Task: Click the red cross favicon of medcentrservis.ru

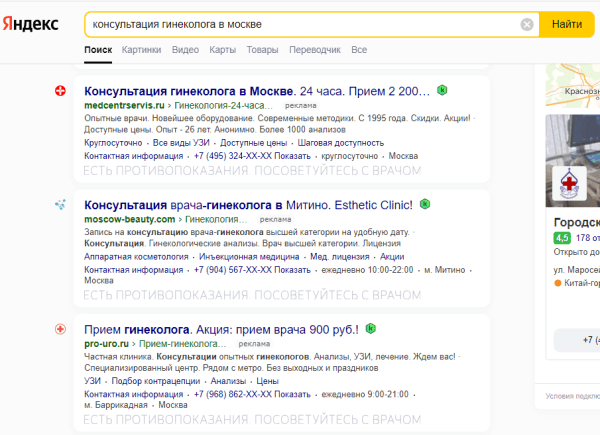Action: tap(60, 91)
